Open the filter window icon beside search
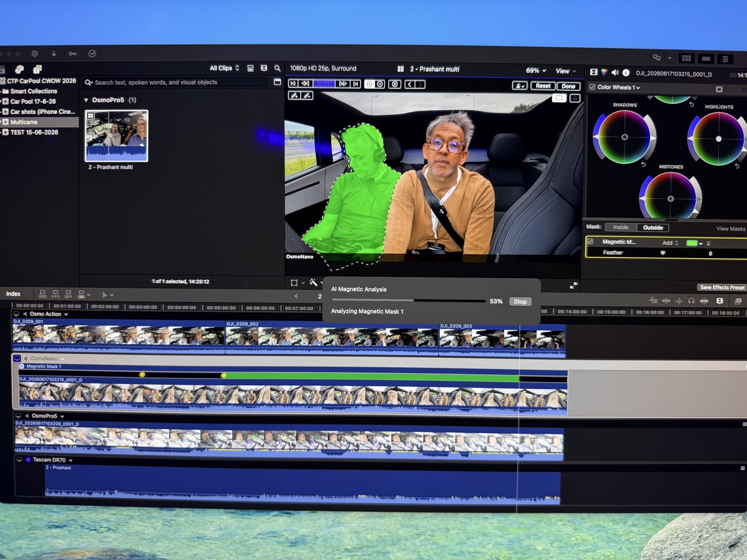The image size is (747, 560). point(278,82)
